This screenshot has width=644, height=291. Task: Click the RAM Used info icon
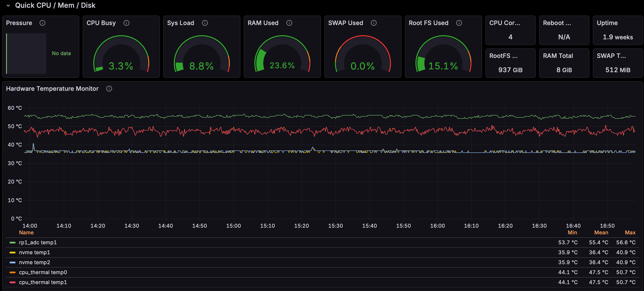click(x=289, y=23)
